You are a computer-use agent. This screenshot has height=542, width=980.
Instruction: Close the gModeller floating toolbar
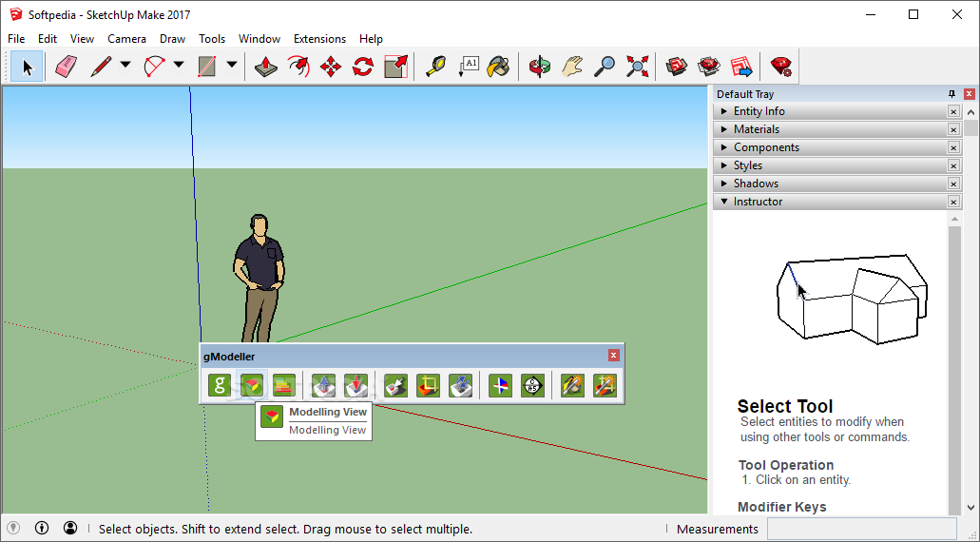(x=614, y=356)
